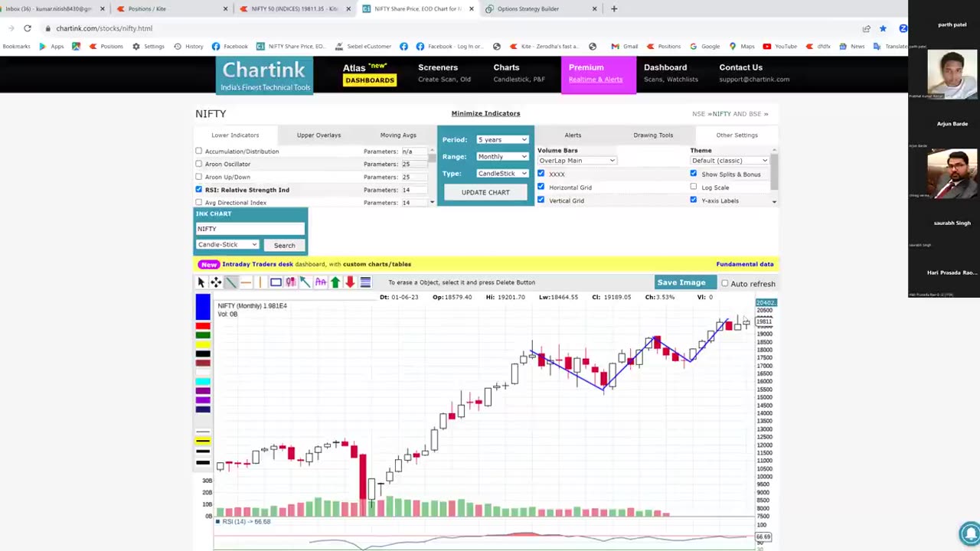Select the green up arrow marker
This screenshot has height=551, width=980.
tap(335, 282)
